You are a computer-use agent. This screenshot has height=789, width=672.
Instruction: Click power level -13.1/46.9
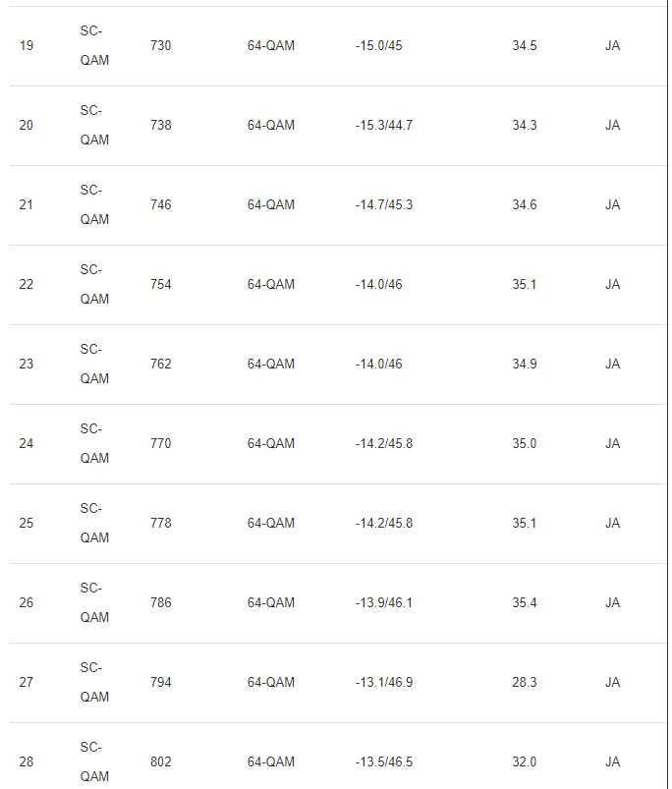[x=384, y=683]
